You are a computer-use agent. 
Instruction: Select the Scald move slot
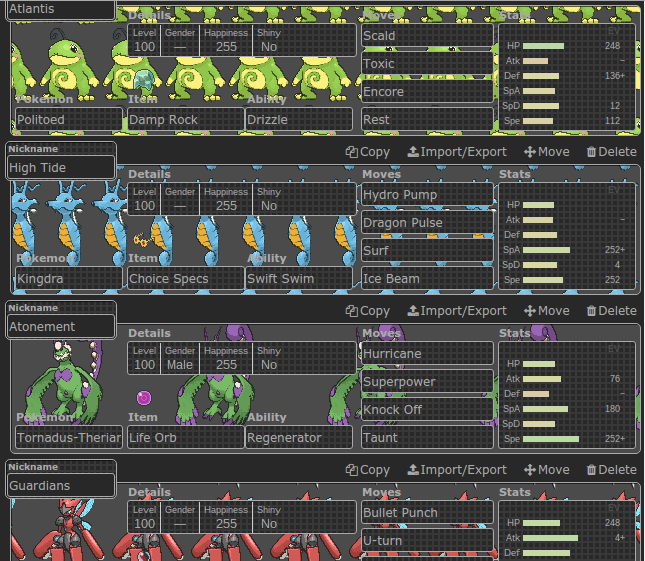pyautogui.click(x=427, y=35)
